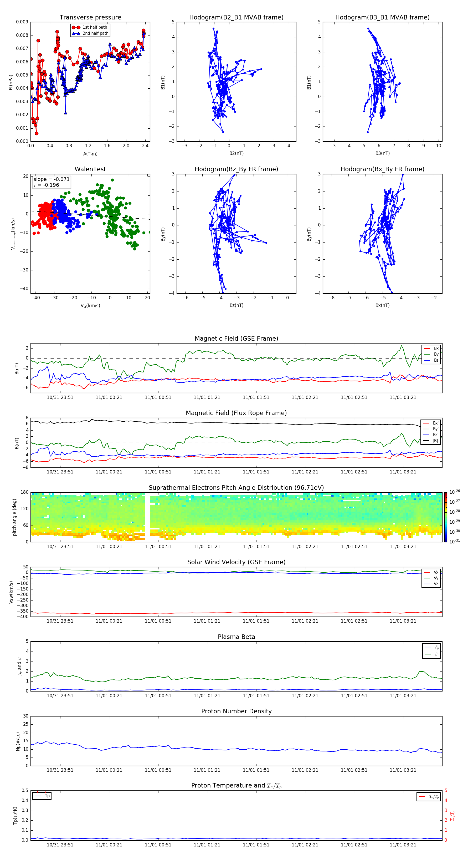Click the 'B2(nT)' x-axis label

coord(236,153)
